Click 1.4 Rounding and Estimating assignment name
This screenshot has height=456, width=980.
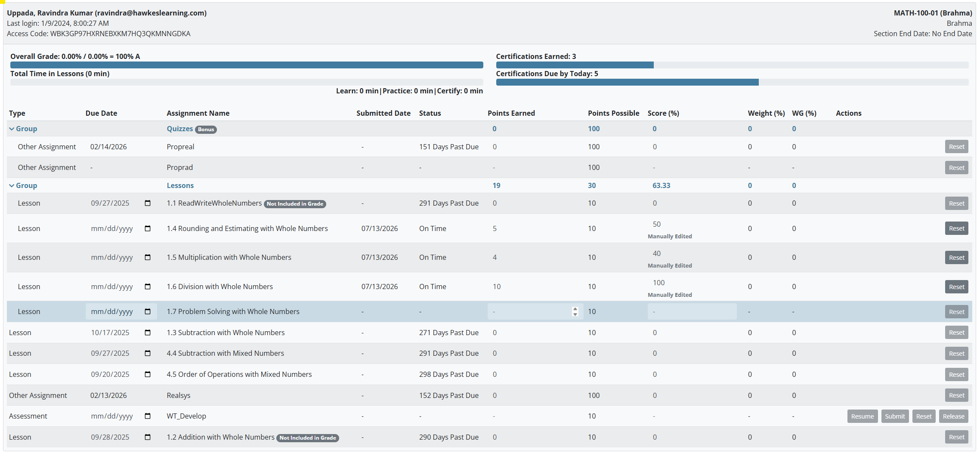pyautogui.click(x=247, y=228)
